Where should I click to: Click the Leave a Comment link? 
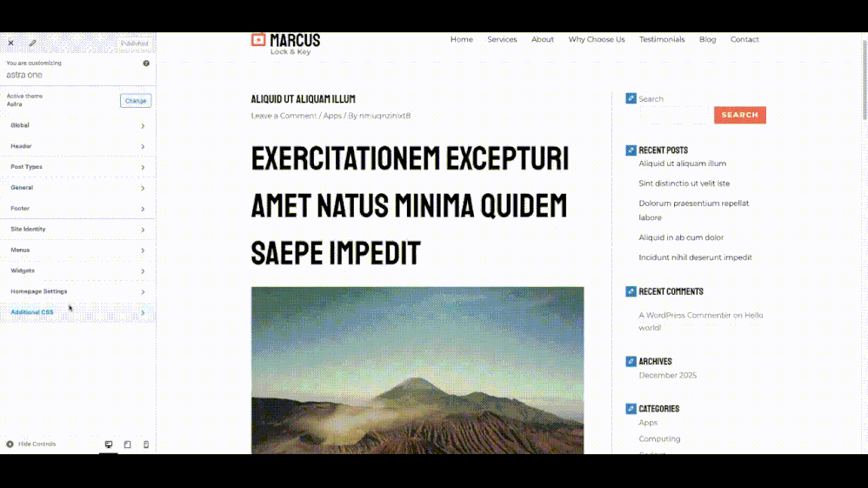pyautogui.click(x=284, y=116)
